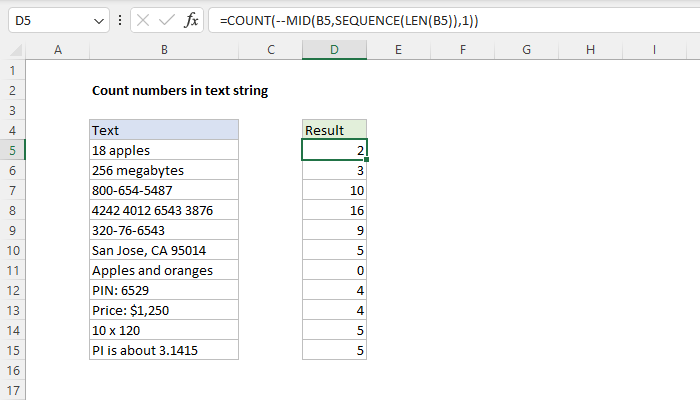The height and width of the screenshot is (400, 700).
Task: Select cell containing '18 apples'
Action: pos(163,150)
